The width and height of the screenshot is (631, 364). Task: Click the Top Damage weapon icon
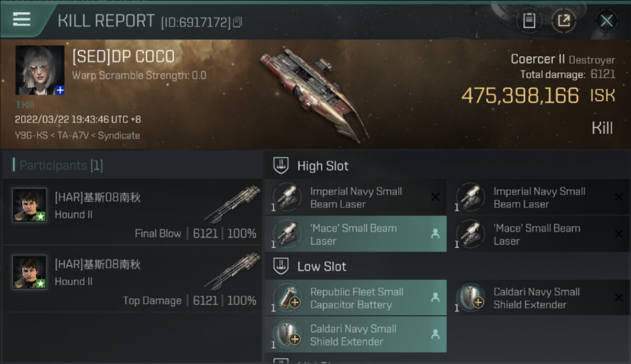233,271
